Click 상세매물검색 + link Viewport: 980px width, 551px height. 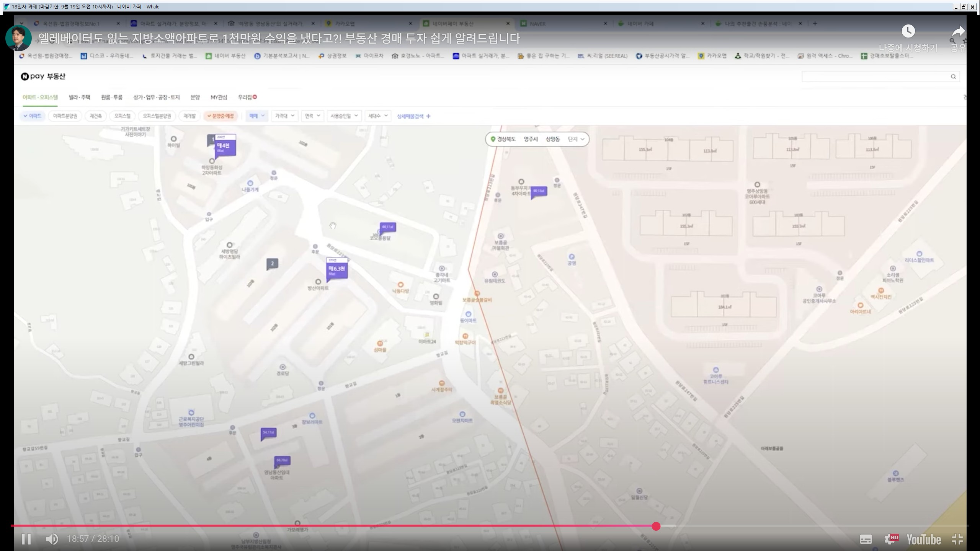pos(413,116)
